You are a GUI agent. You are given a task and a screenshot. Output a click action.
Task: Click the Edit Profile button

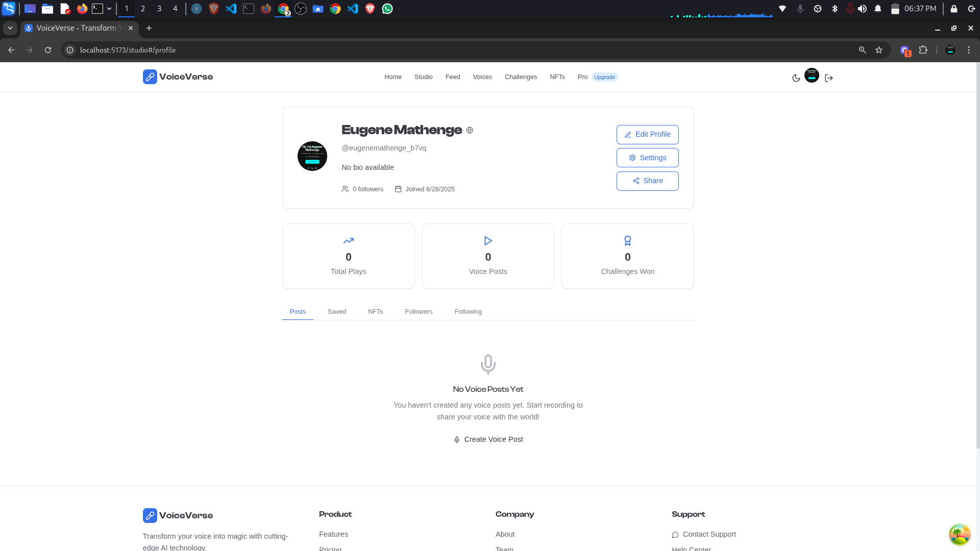[x=647, y=135]
